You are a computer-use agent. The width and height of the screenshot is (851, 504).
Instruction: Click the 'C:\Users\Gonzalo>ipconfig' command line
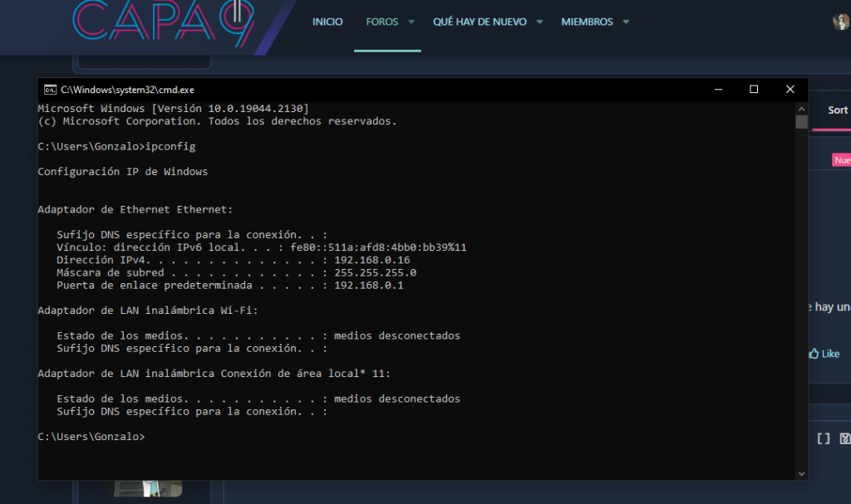(116, 146)
